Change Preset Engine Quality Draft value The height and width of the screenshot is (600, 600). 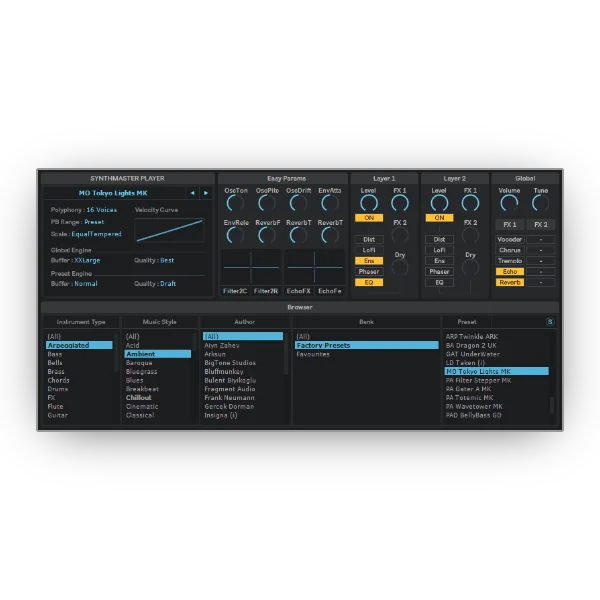[168, 284]
